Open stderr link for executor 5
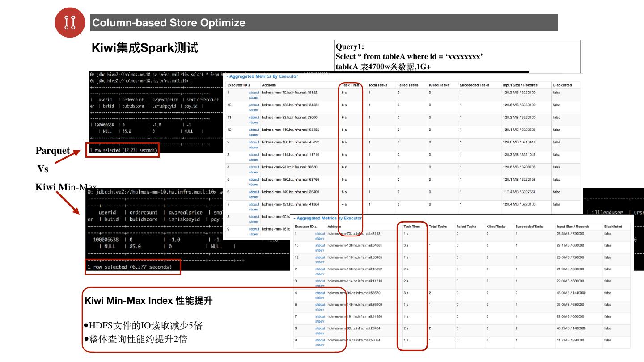 click(254, 185)
